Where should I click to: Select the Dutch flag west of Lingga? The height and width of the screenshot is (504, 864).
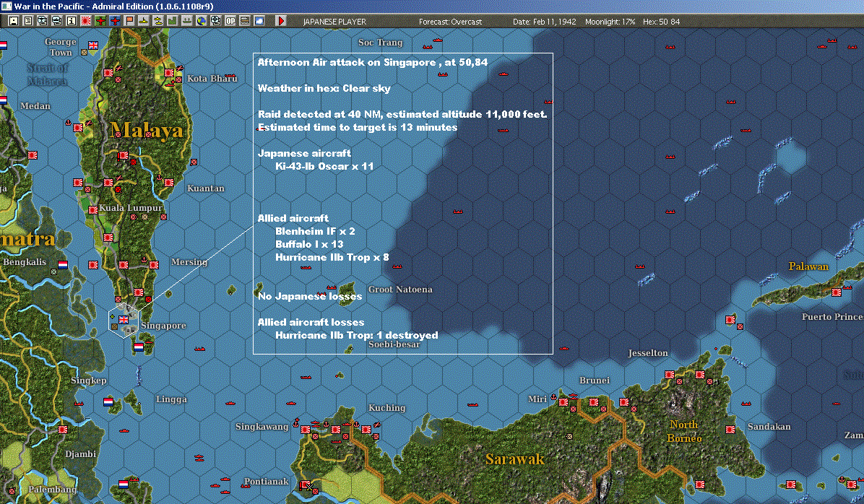(x=108, y=402)
